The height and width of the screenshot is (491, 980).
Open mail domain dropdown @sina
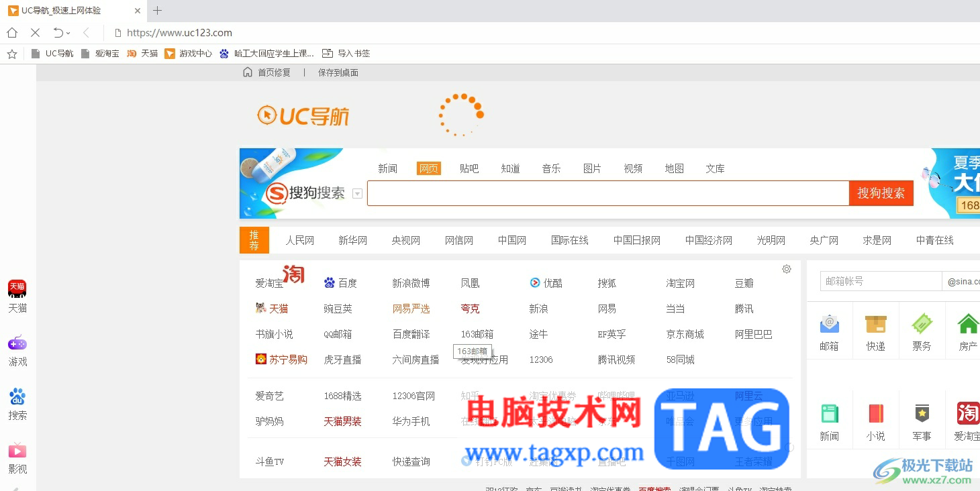pos(961,281)
